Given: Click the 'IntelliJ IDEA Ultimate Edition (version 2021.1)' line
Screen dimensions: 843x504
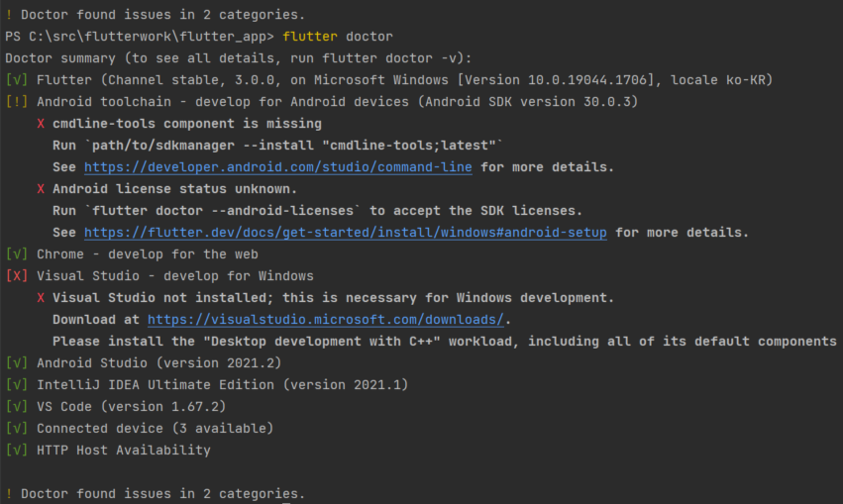Looking at the screenshot, I should [x=223, y=385].
